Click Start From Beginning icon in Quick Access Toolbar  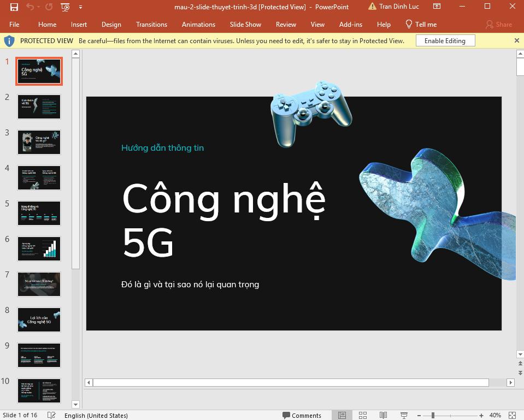click(x=65, y=7)
